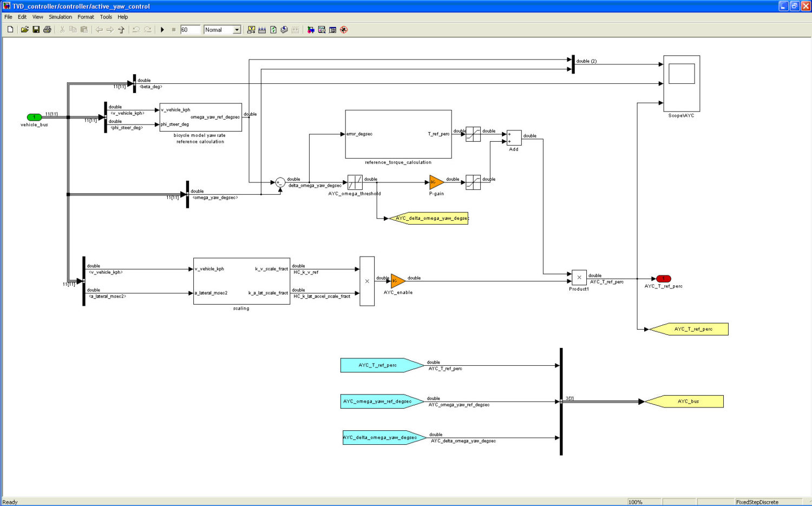Undo the last edit
The width and height of the screenshot is (812, 506).
coord(136,30)
